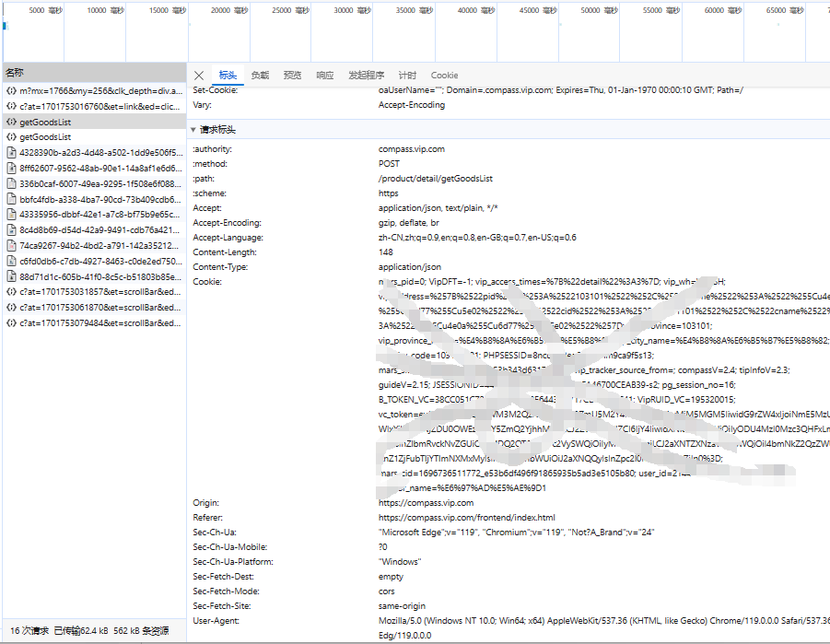This screenshot has width=830, height=644.
Task: Switch to the 计时 tab
Action: 407,75
